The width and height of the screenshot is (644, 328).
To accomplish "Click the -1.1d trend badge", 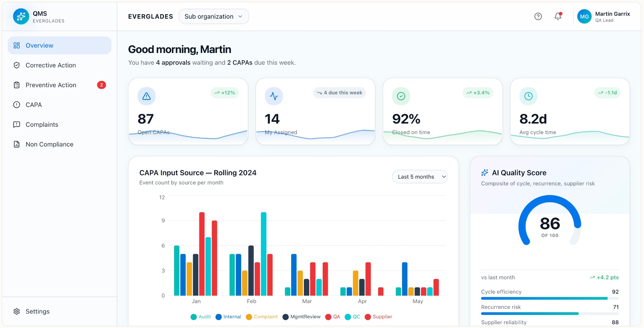I will coord(607,93).
